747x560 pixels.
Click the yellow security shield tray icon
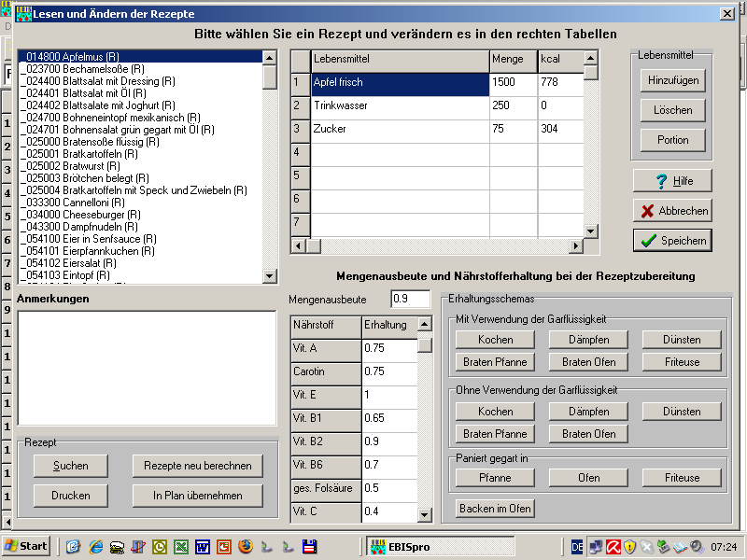tap(630, 546)
